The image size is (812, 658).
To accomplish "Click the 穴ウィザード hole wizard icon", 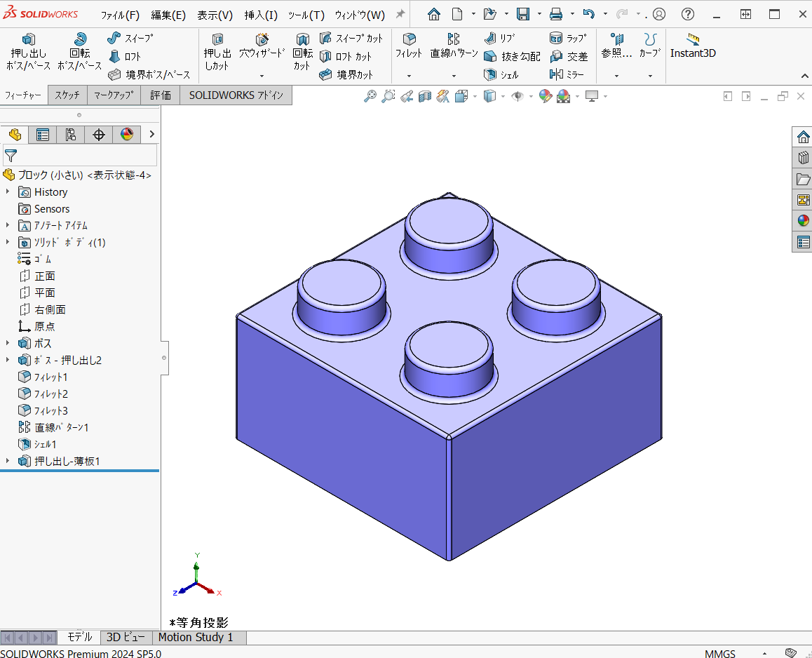I will pyautogui.click(x=262, y=40).
